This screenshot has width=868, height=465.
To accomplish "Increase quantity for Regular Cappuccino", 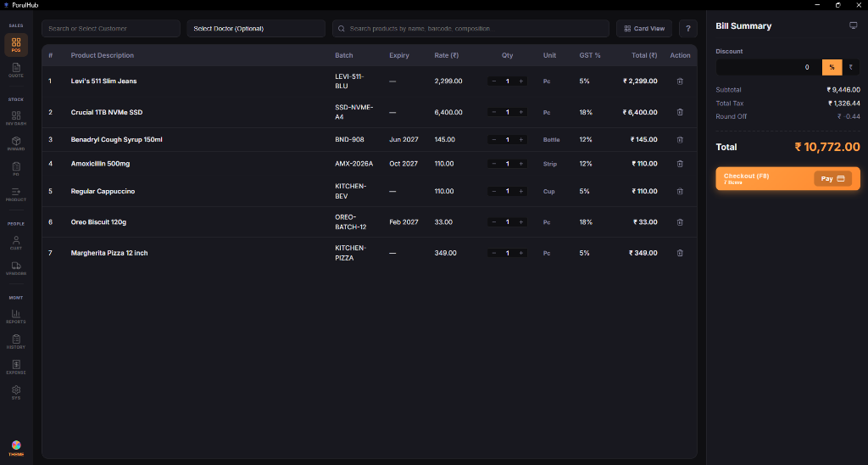I will 521,191.
